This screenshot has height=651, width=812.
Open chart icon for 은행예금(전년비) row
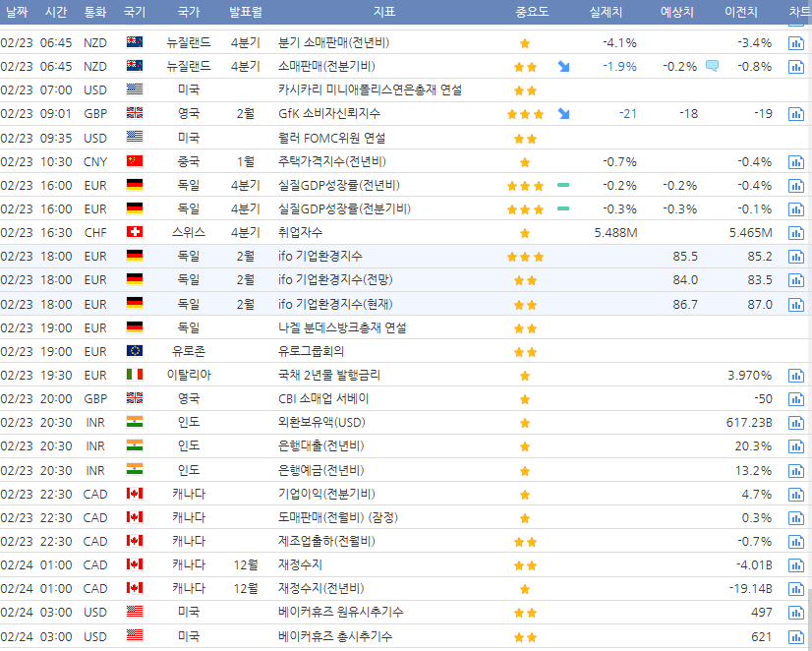click(x=796, y=471)
